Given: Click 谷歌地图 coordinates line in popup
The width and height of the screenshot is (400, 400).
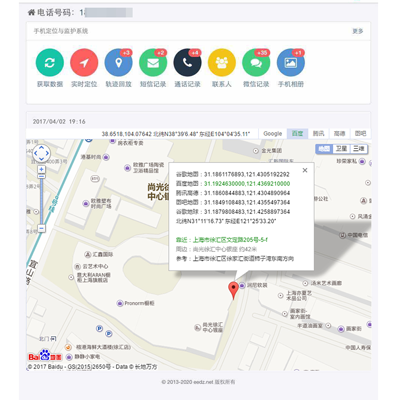Looking at the screenshot, I should tap(233, 174).
